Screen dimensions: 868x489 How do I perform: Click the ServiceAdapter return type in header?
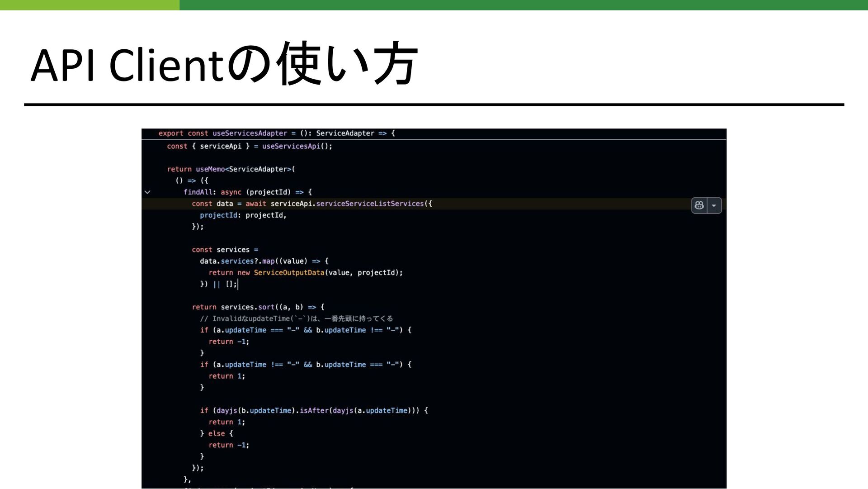click(x=345, y=133)
